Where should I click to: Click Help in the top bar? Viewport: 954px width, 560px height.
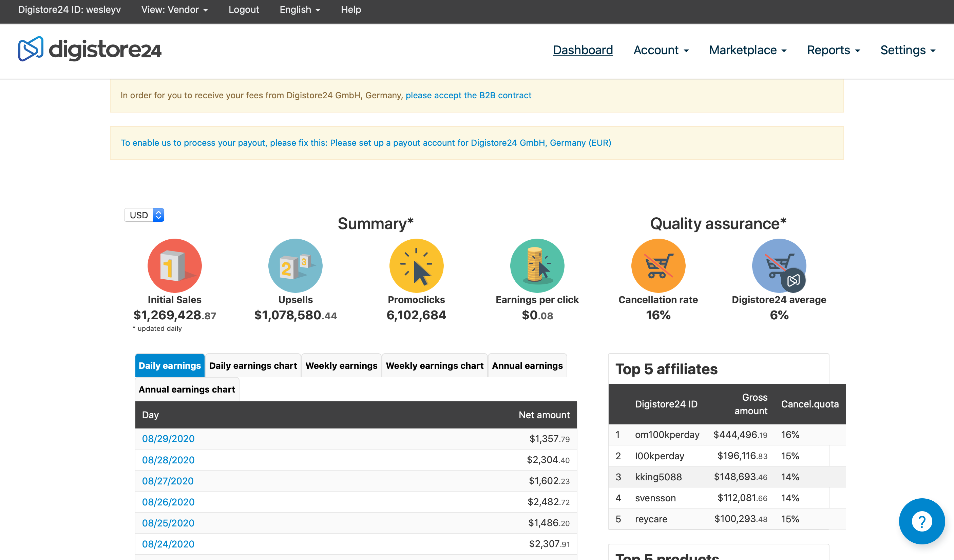[x=350, y=10]
